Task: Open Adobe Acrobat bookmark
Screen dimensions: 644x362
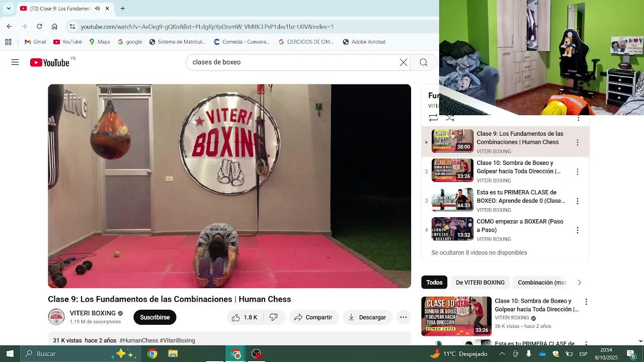Action: 364,42
